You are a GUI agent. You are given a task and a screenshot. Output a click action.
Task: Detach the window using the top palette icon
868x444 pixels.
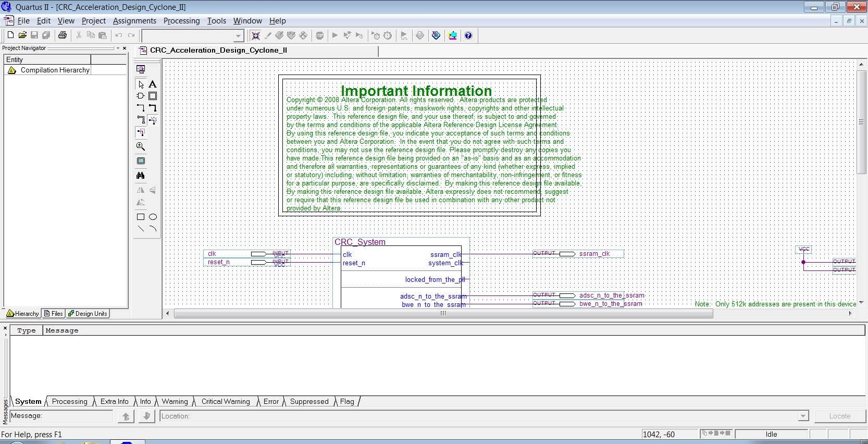pos(141,69)
